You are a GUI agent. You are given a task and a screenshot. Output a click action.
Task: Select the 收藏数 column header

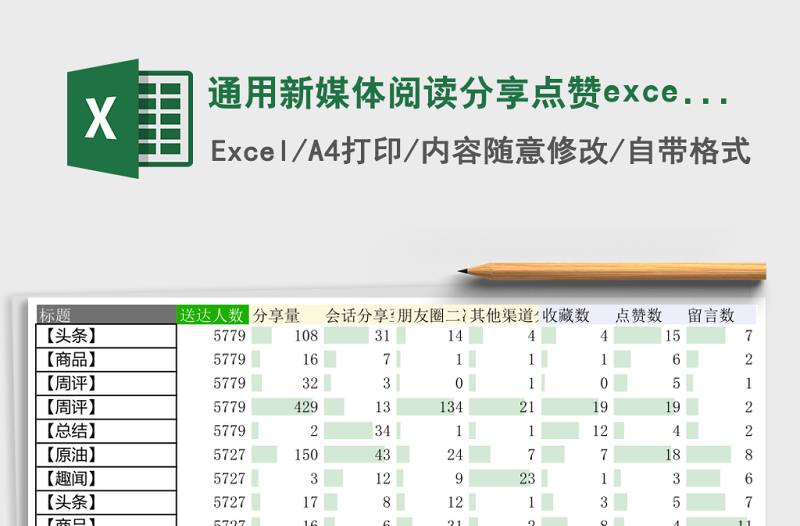(575, 315)
